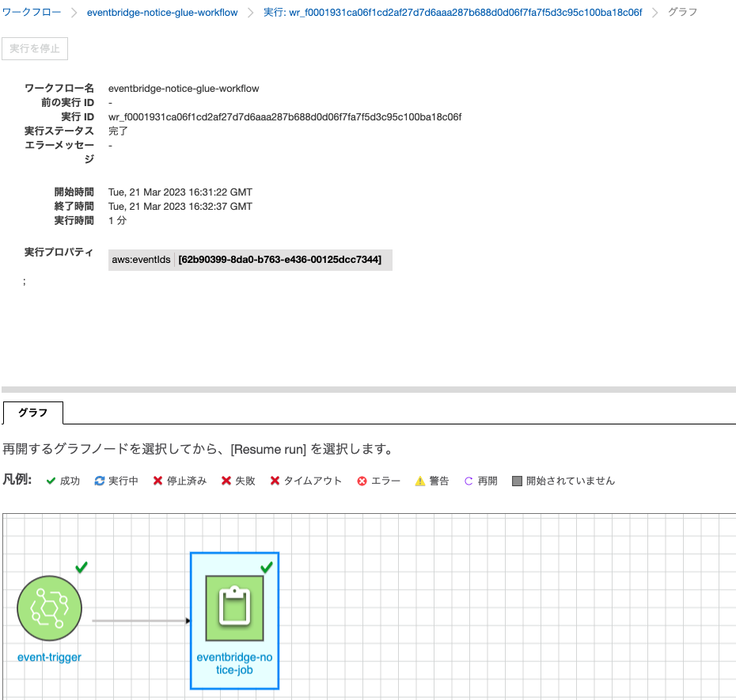Image resolution: width=736 pixels, height=700 pixels.
Task: Click the eventbridge-notice-job node label
Action: pos(235,664)
